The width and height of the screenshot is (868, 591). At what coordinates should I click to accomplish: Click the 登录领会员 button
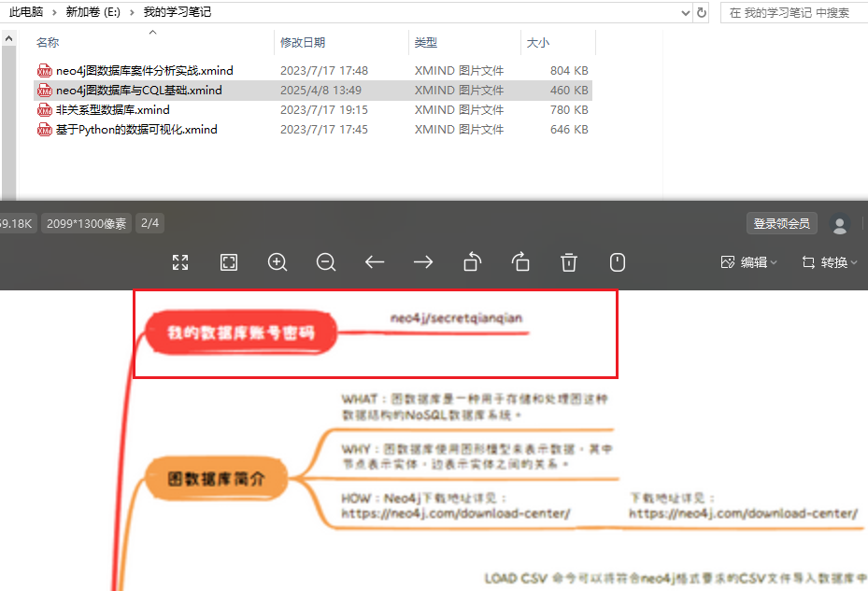tap(782, 223)
